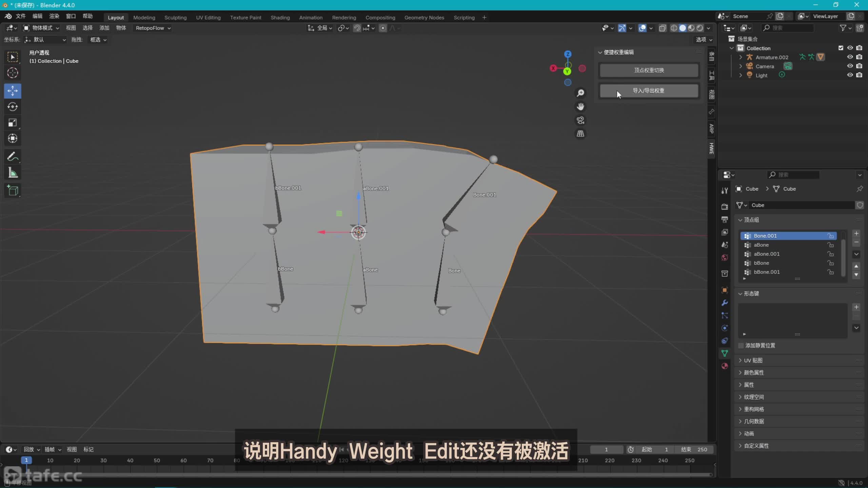
Task: Select the Scale tool in toolbar
Action: tap(13, 123)
